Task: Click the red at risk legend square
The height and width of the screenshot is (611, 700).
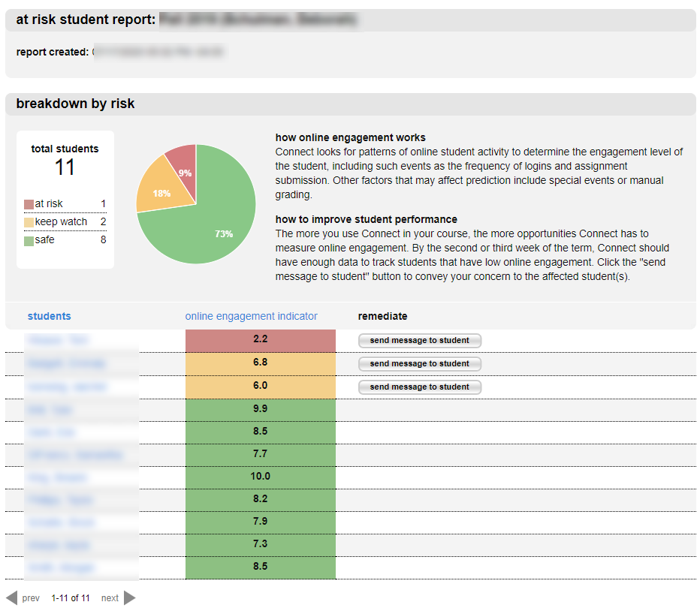Action: tap(29, 204)
